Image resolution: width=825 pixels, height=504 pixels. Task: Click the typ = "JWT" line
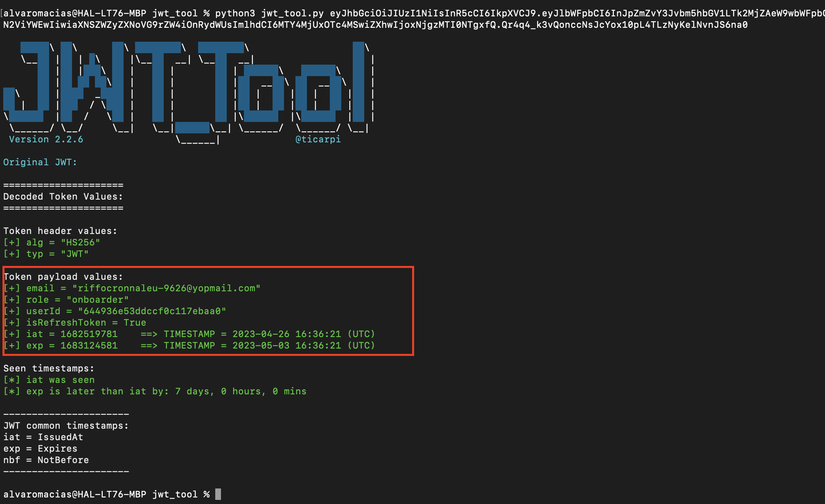46,254
